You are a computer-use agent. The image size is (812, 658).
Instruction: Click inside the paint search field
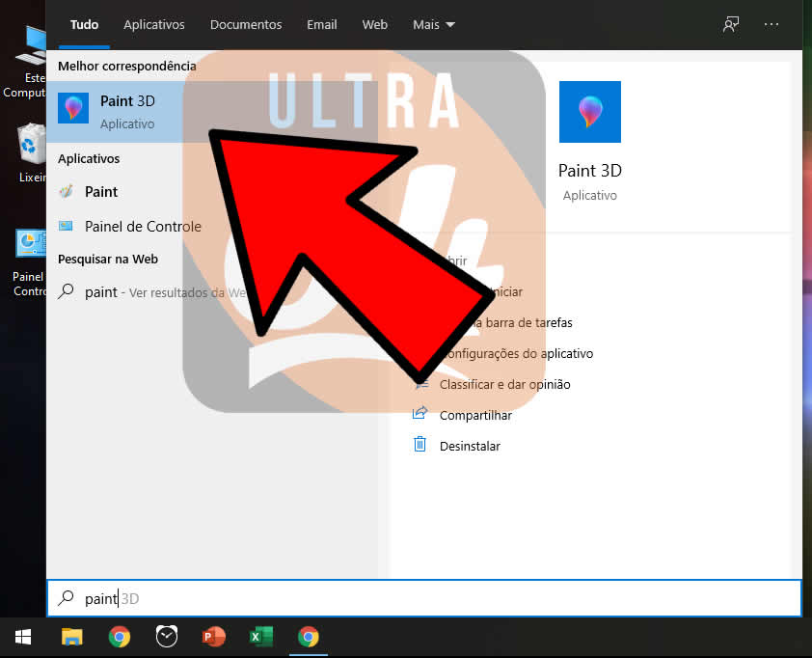click(x=193, y=598)
